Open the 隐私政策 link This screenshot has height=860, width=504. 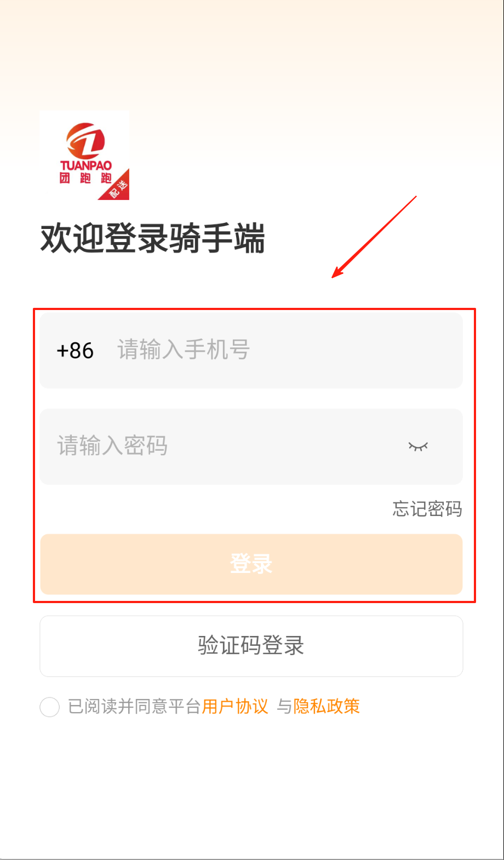coord(327,707)
